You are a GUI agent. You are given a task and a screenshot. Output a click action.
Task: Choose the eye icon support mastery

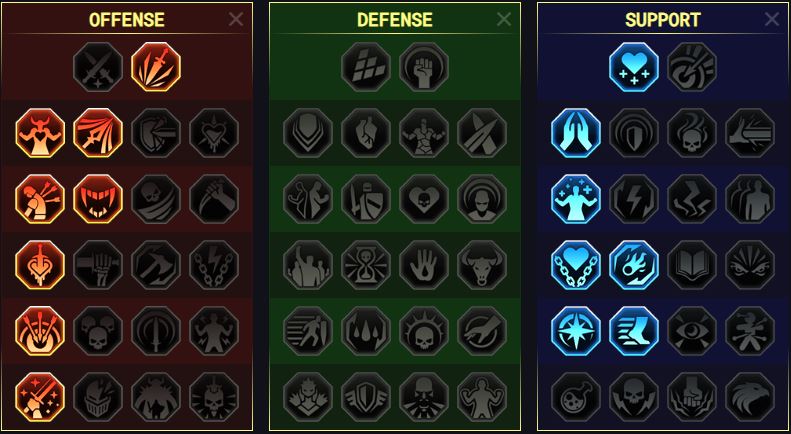692,331
